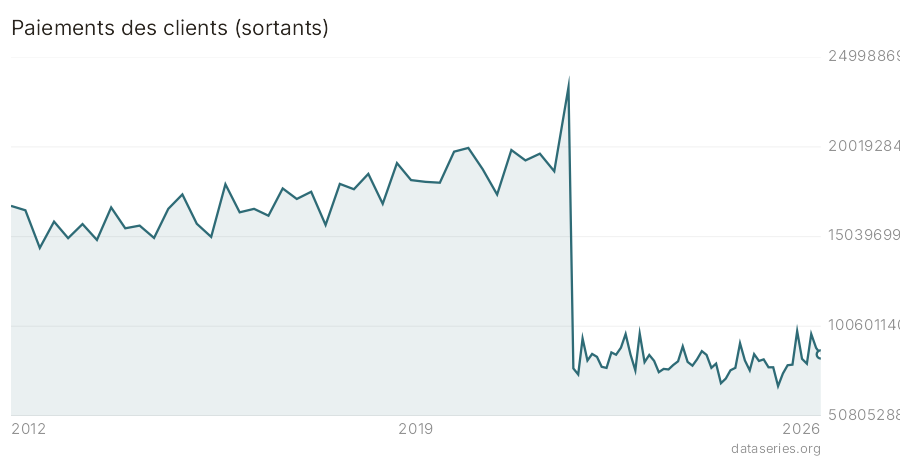Click the circle marker ending the line
900x460 pixels.
point(820,355)
